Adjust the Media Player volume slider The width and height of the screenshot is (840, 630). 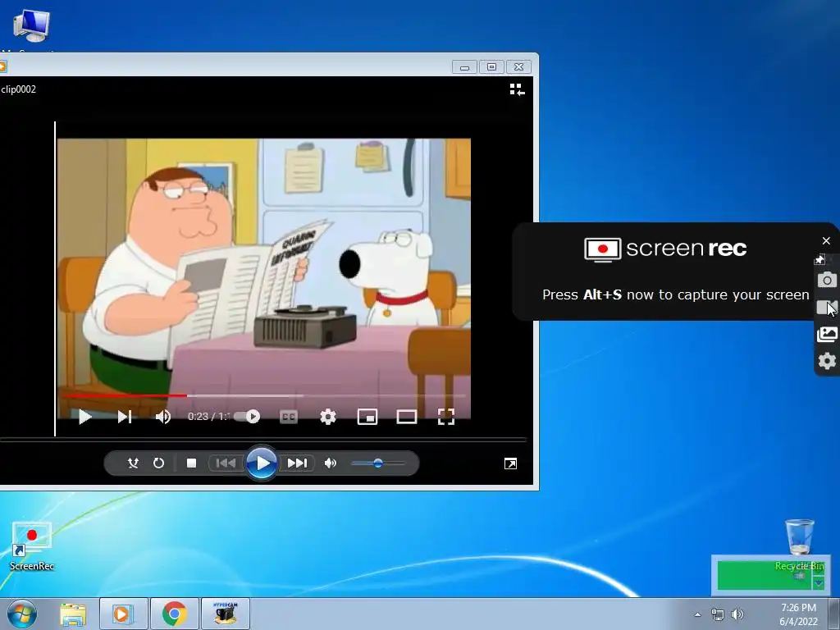377,463
